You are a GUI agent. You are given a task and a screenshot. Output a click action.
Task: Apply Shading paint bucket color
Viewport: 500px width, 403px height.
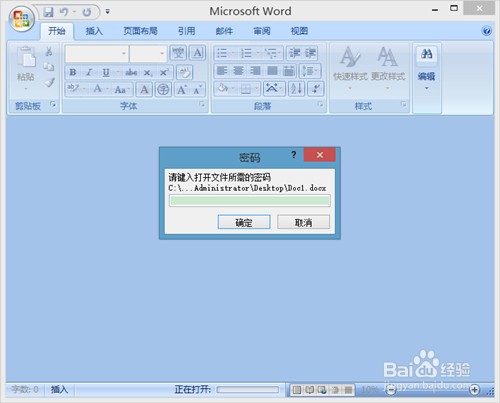click(222, 89)
